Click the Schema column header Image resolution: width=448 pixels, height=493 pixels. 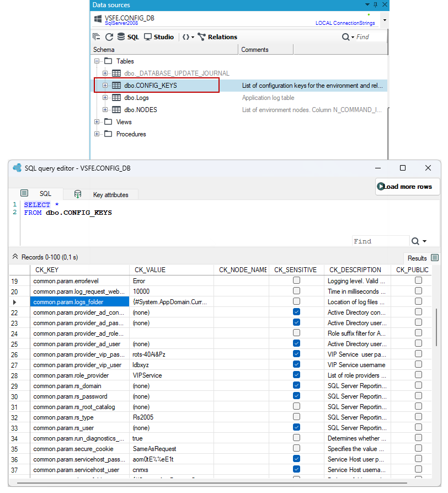click(x=164, y=50)
